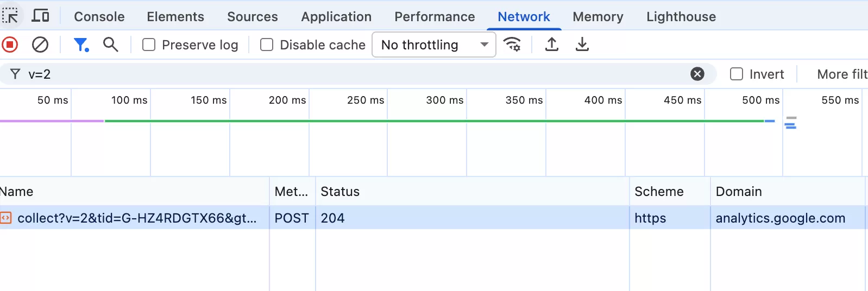Sort requests by Status column header
Screen dimensions: 868x291
340,192
